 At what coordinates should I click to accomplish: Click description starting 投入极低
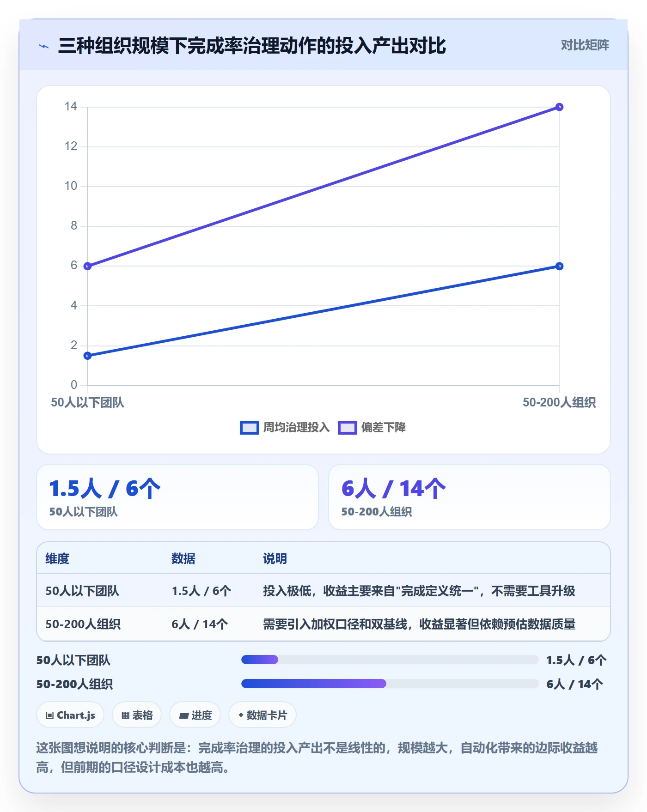(419, 591)
